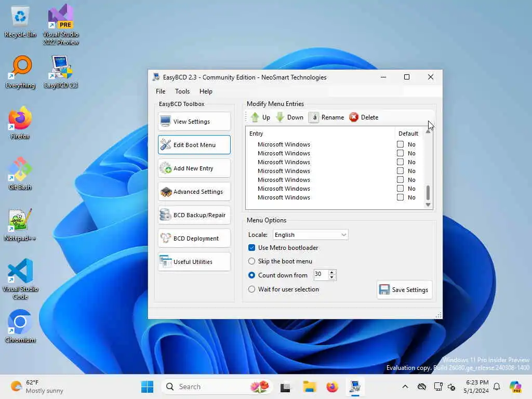Viewport: 532px width, 399px height.
Task: Open BCD Backup/Repair panel
Action: click(x=194, y=215)
